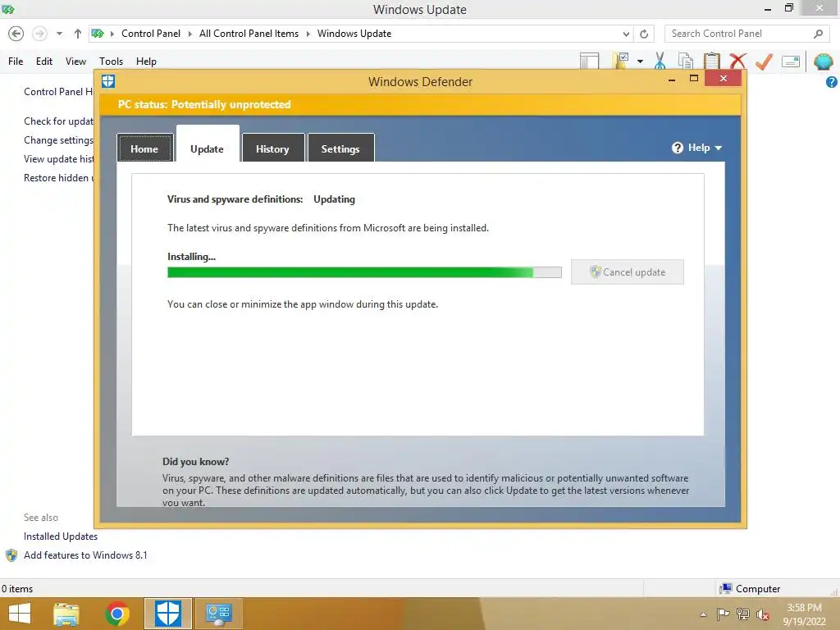
Task: Click shield icon beside Add features to Windows
Action: [x=11, y=555]
